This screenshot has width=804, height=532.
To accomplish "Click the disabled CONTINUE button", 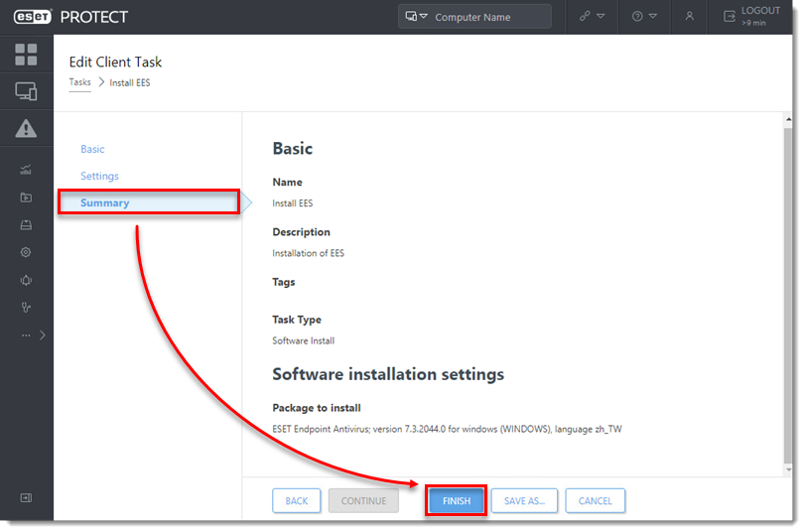I will click(363, 501).
